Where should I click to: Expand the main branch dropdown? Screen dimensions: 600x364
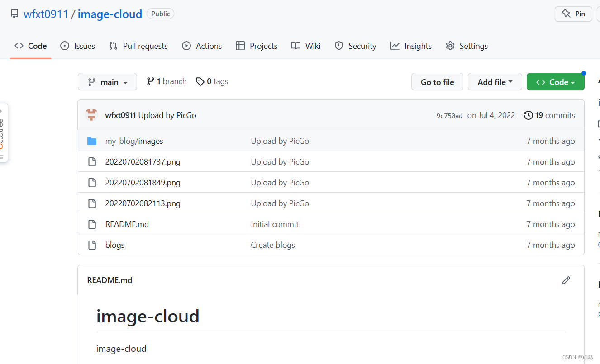coord(107,82)
